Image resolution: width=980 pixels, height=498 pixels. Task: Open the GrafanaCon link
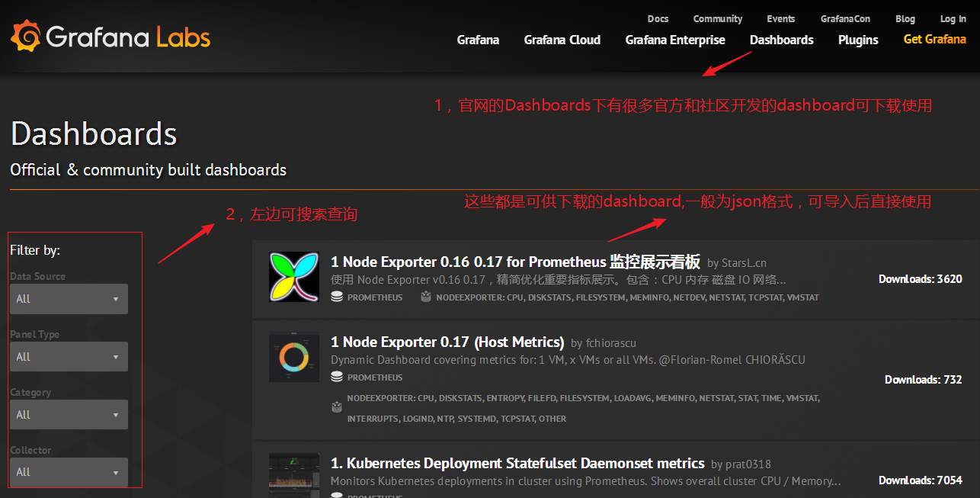click(845, 19)
